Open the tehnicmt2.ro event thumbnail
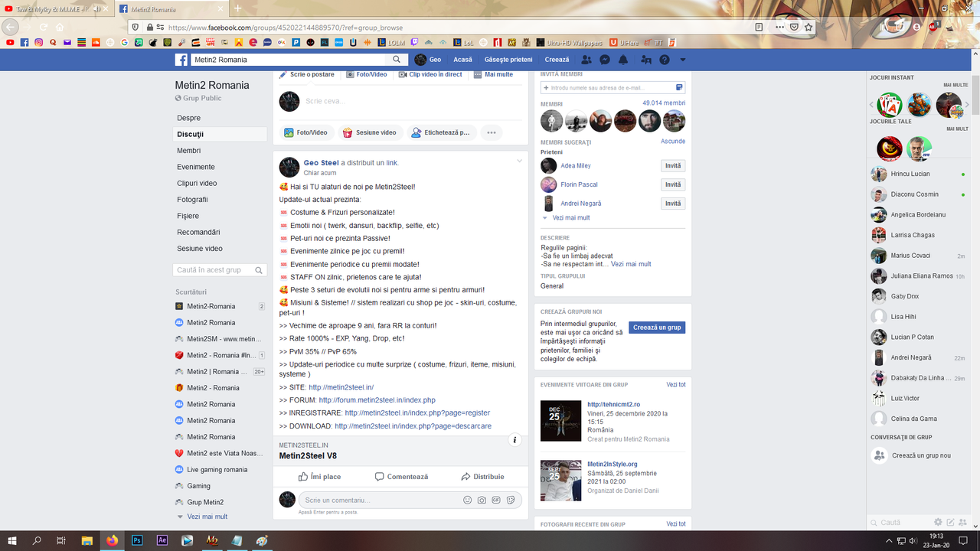 coord(560,421)
